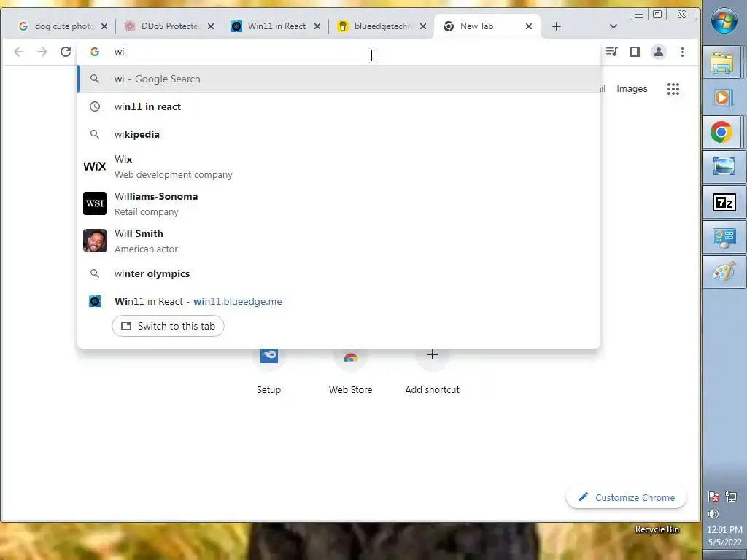
Task: Open the win11.blueedge.me suggestion
Action: point(338,301)
